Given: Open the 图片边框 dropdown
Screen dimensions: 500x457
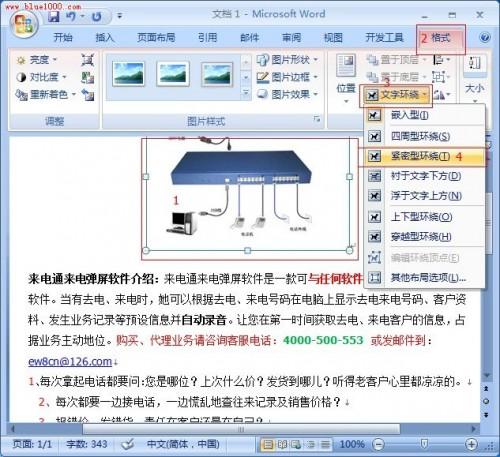Looking at the screenshot, I should click(x=287, y=77).
